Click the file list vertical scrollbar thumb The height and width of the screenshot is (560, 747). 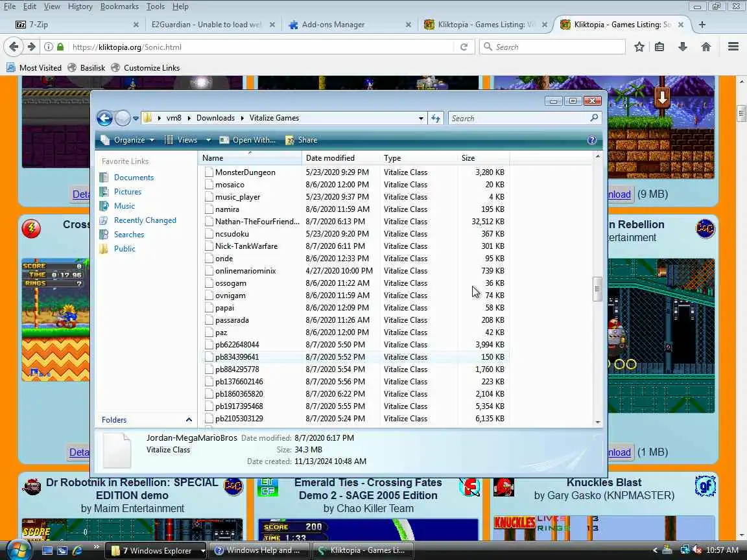(597, 289)
